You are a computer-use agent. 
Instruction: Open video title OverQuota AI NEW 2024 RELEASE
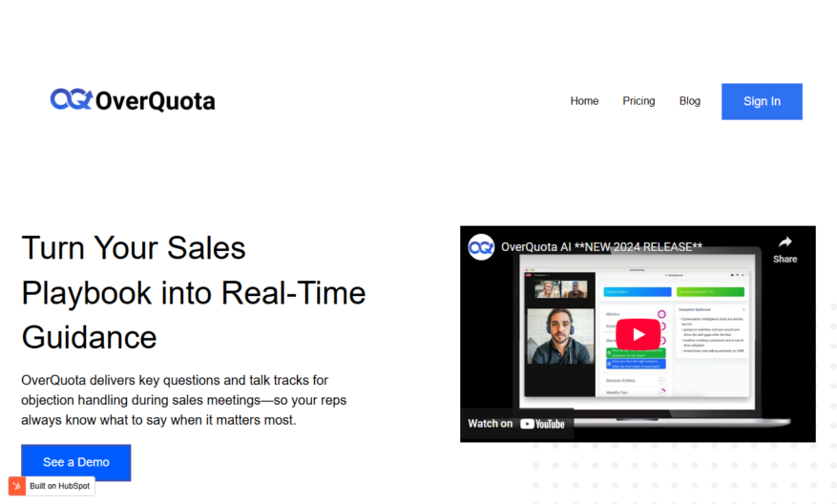601,247
